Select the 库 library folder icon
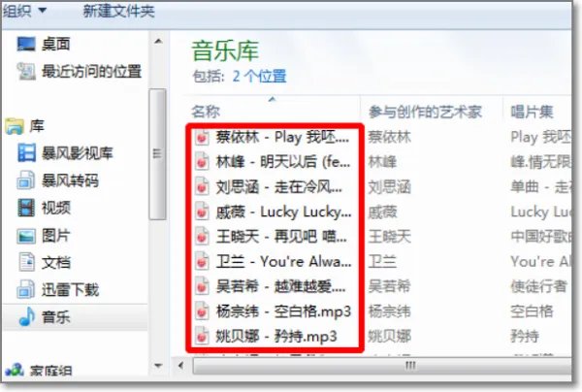582x392 pixels. 15,126
